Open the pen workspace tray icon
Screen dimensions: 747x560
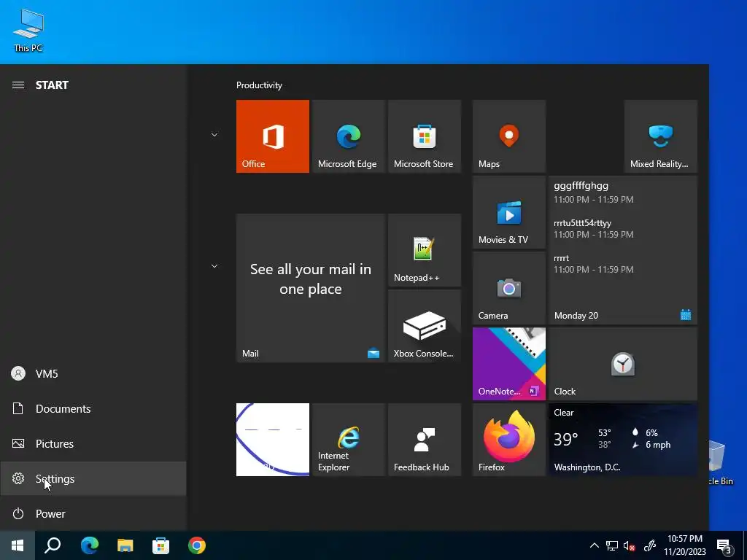point(650,545)
